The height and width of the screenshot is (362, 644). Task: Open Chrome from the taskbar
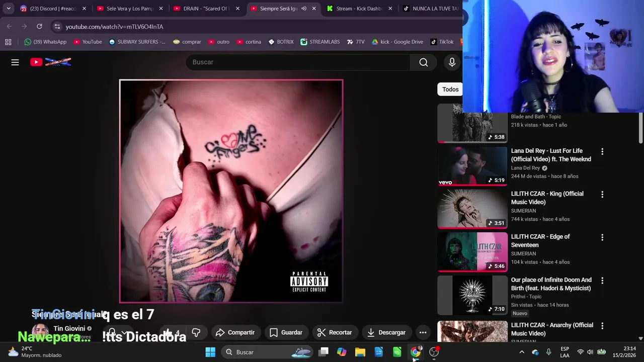tap(416, 352)
